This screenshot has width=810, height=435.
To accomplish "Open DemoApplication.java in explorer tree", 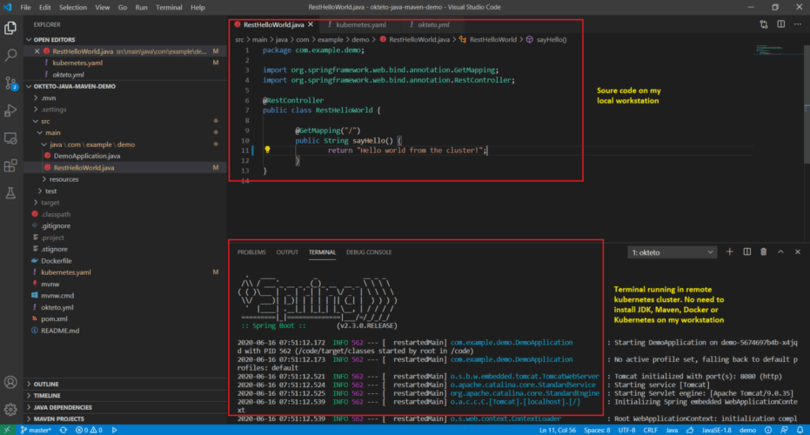I will [x=87, y=156].
